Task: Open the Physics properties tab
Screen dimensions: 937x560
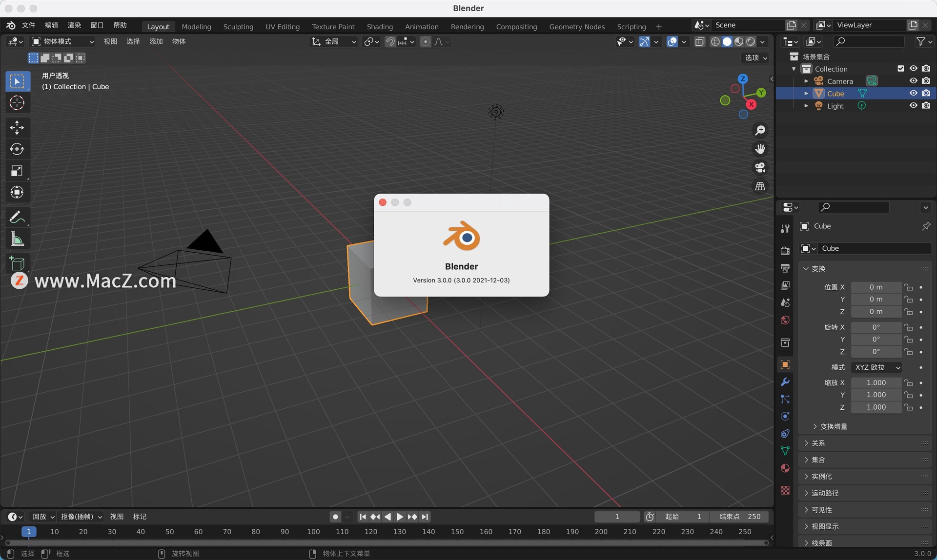Action: [x=785, y=417]
